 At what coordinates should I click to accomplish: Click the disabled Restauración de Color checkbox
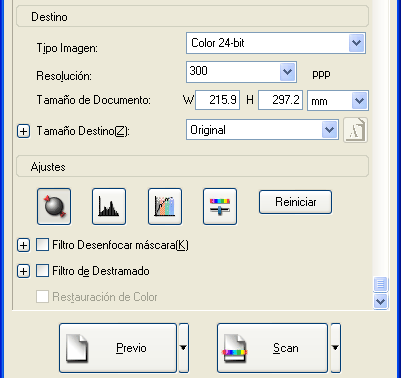pyautogui.click(x=42, y=296)
